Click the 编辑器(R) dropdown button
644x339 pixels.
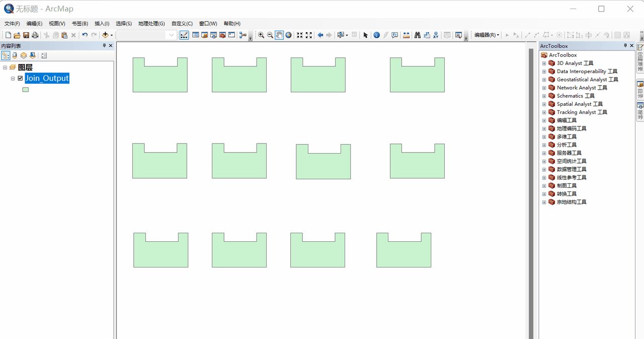[x=487, y=35]
